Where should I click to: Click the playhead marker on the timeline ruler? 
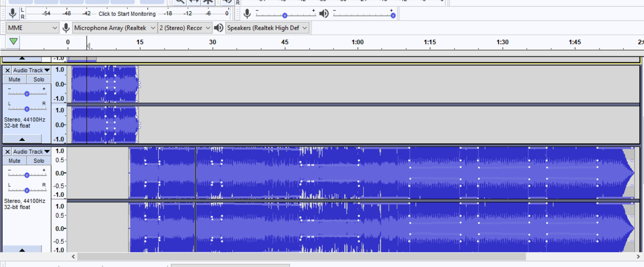88,46
